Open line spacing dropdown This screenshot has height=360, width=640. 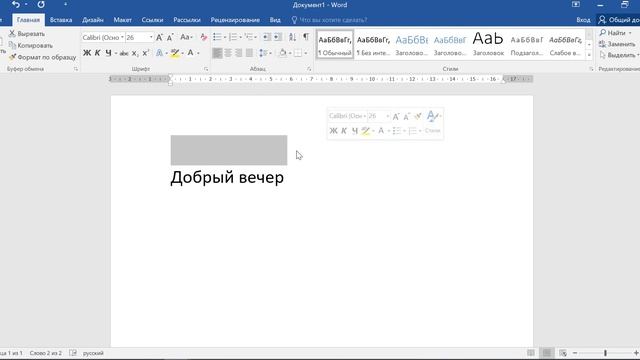(265, 53)
